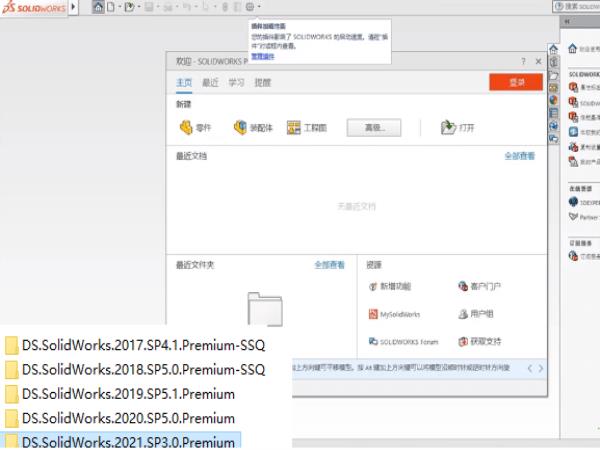Click the question mark help button in Welcome dialog

[x=523, y=61]
